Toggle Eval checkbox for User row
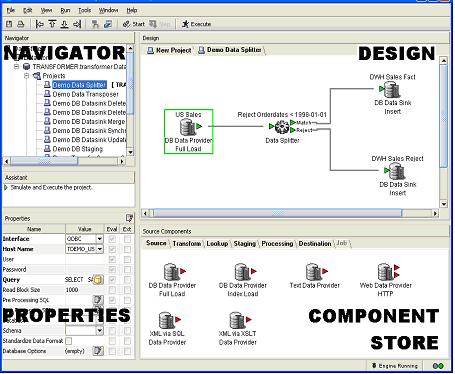Screen dimensions: 455x374 [x=112, y=259]
